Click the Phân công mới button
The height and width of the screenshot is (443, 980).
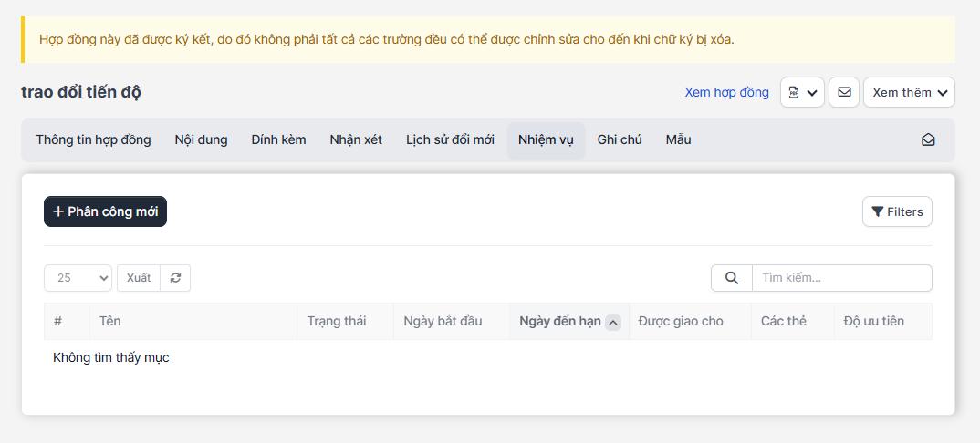pyautogui.click(x=105, y=211)
